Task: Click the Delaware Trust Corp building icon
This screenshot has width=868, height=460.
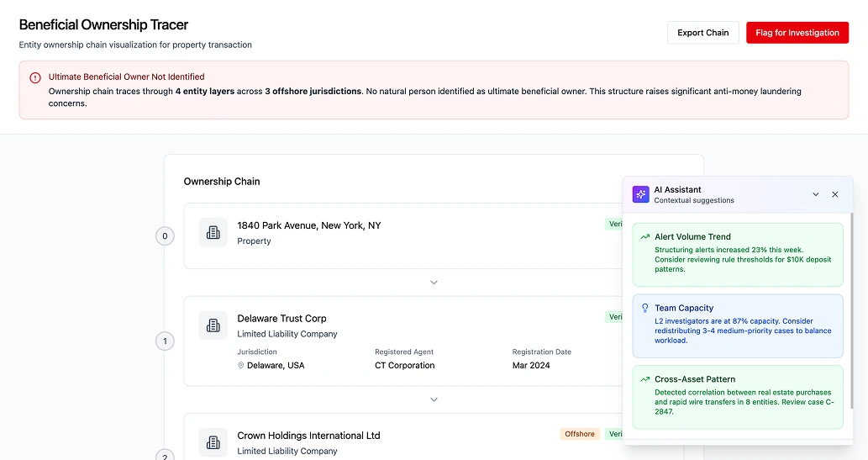Action: [x=213, y=325]
